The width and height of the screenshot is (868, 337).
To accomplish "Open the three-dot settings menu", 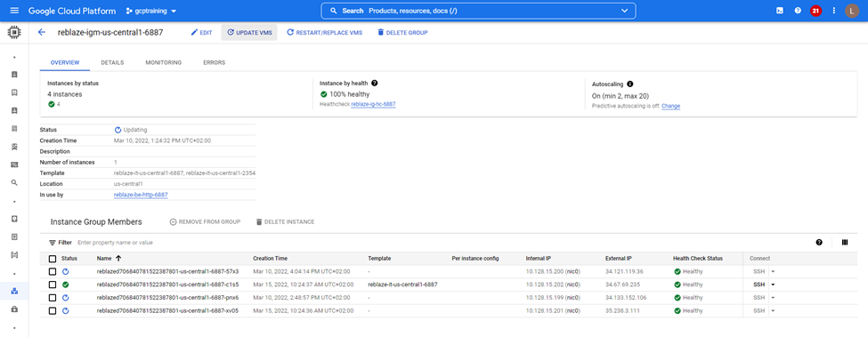I will coord(834,11).
